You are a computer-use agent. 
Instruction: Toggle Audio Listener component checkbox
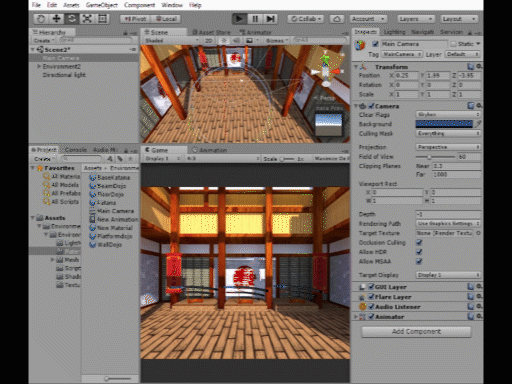[371, 307]
